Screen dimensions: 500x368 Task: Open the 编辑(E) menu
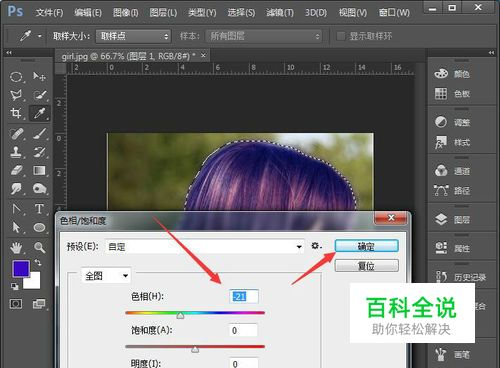pos(88,13)
